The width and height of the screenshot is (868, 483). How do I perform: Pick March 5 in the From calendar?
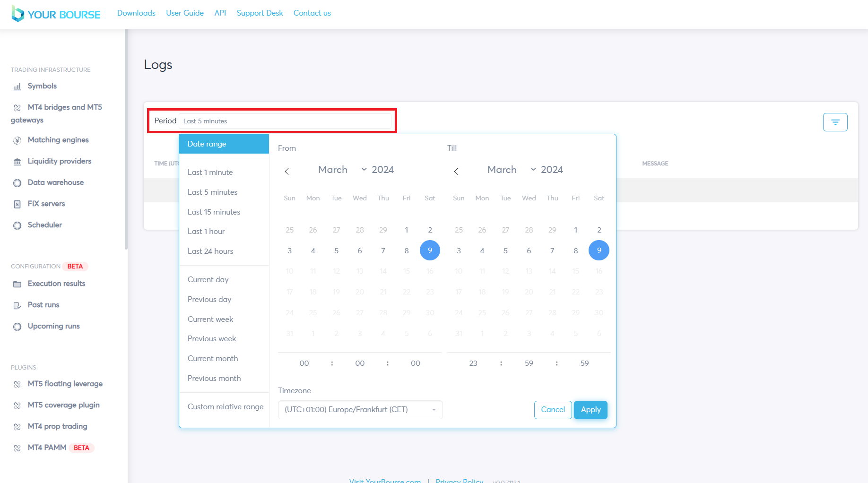[x=336, y=251]
